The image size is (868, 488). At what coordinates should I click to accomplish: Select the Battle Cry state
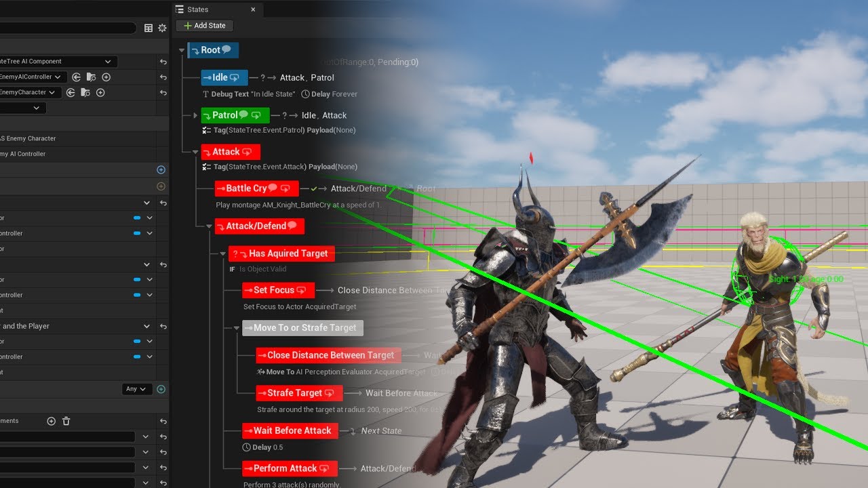(x=256, y=188)
